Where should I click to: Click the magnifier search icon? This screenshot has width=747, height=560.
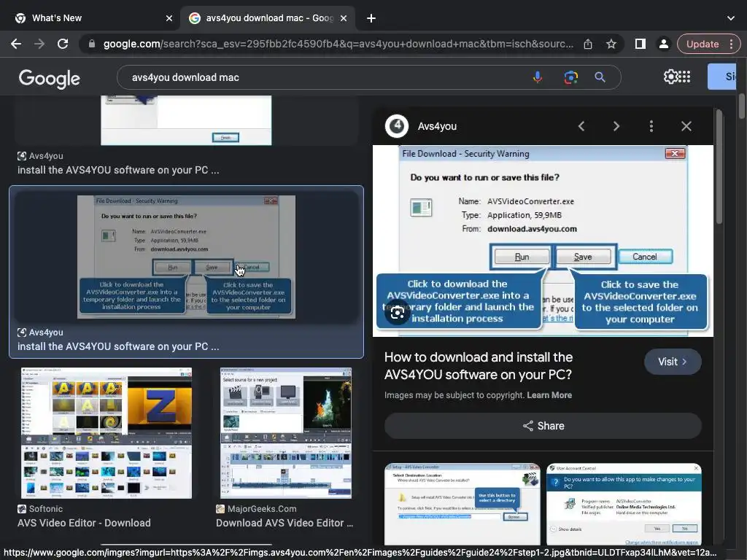(600, 77)
